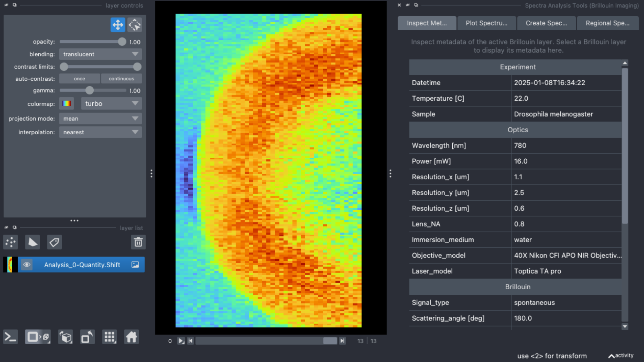This screenshot has width=644, height=362.
Task: Open the interpolation dropdown
Action: (100, 132)
